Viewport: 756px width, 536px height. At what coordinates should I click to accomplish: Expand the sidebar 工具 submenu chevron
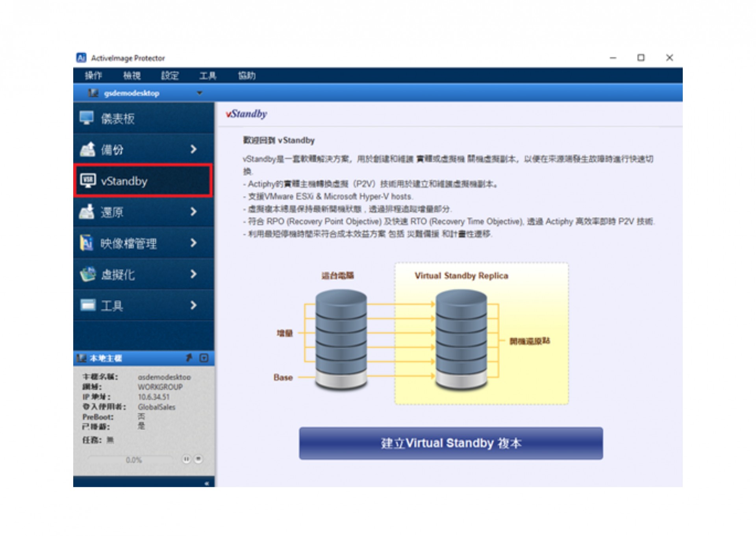(x=193, y=305)
